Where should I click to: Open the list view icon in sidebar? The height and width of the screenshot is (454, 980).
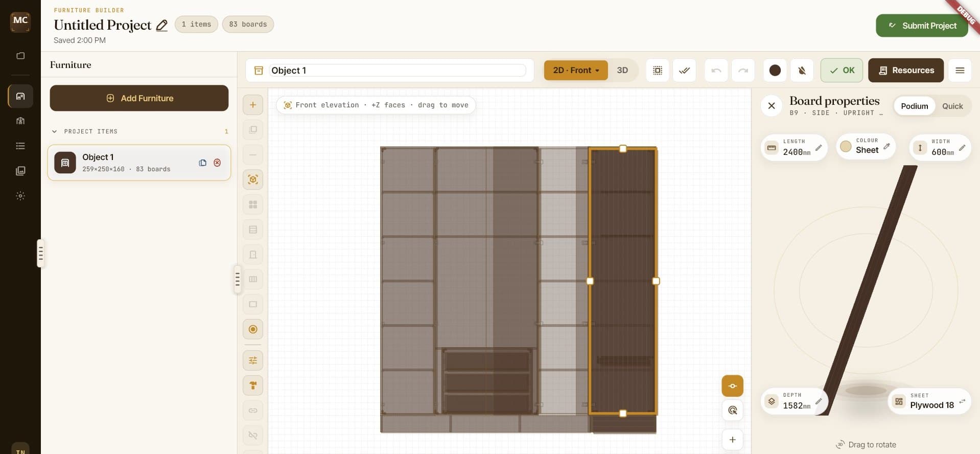[20, 146]
